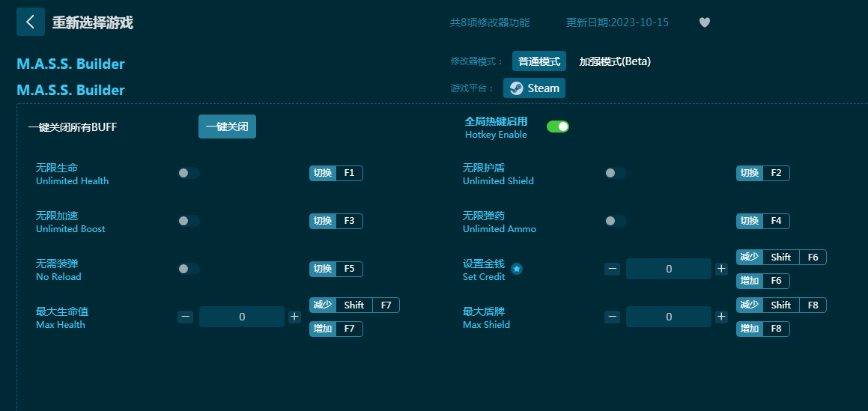Image resolution: width=868 pixels, height=411 pixels.
Task: Click the 增加 F7 hotkey button
Action: (x=336, y=329)
